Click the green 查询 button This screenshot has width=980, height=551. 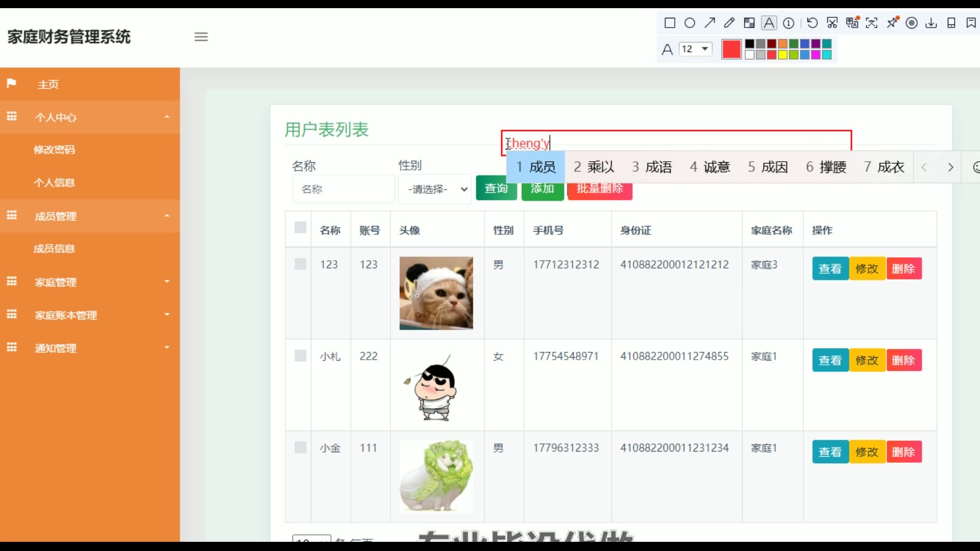point(496,189)
